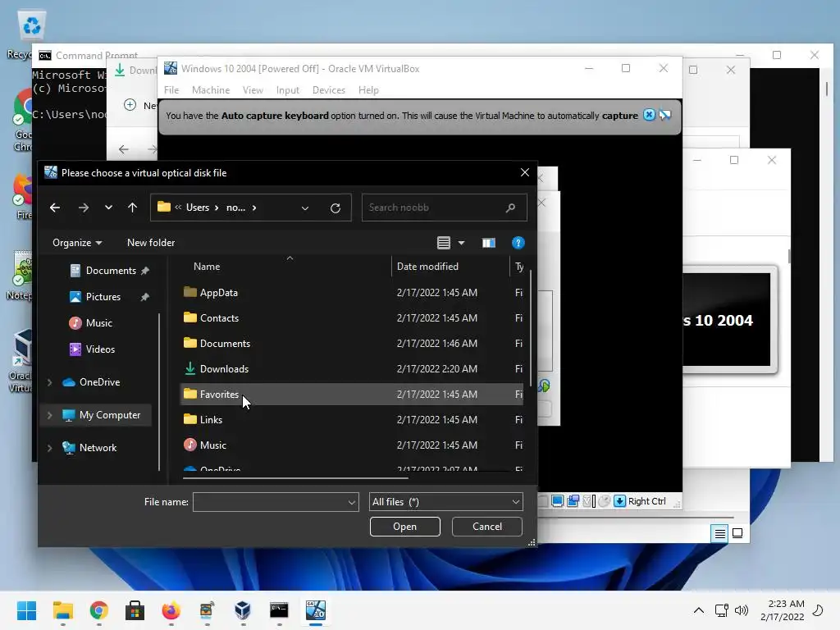This screenshot has height=630, width=840.
Task: Select the Documents folder in file list
Action: coord(351,344)
